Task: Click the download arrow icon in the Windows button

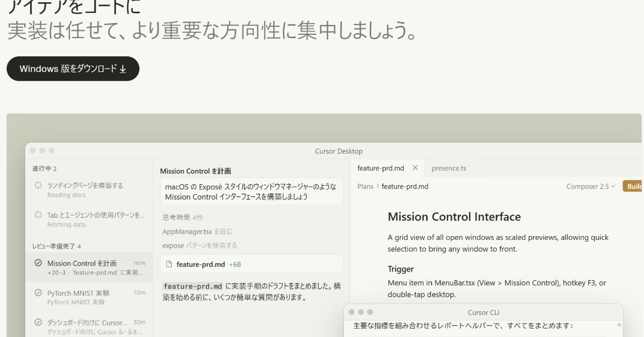Action: [123, 69]
